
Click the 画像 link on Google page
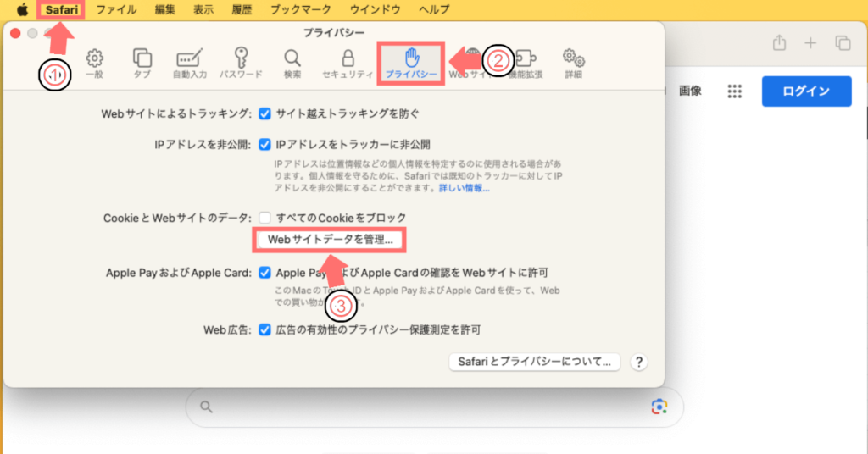tap(690, 91)
